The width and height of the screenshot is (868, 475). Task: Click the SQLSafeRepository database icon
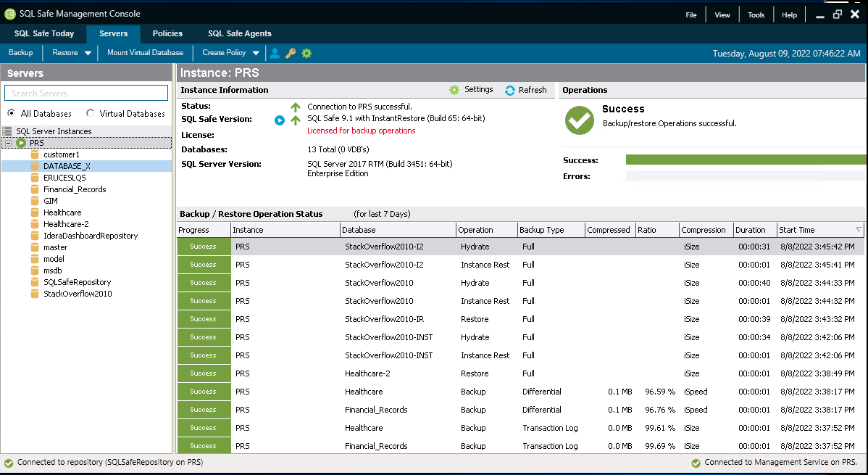coord(35,283)
